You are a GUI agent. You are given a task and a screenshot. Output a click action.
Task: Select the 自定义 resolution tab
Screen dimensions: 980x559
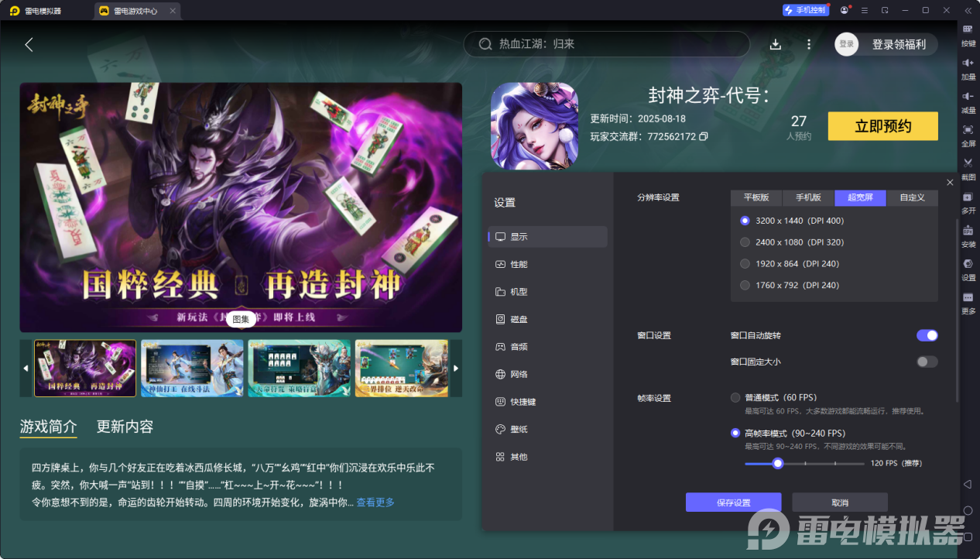click(912, 197)
